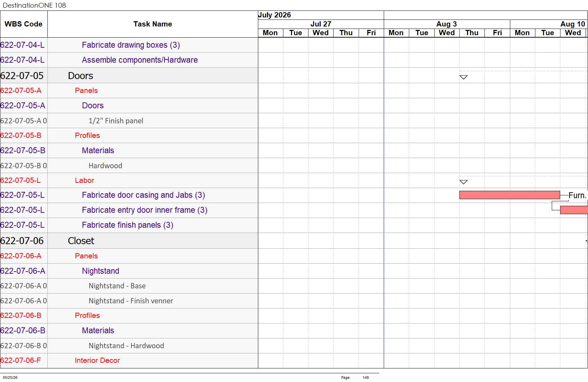Select Panels under 622-07-05-A

click(86, 91)
